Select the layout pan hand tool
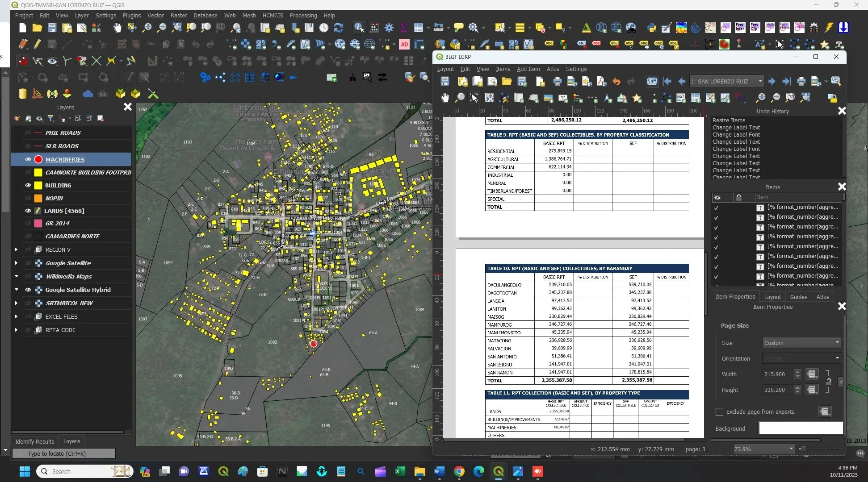868x482 pixels. (445, 98)
